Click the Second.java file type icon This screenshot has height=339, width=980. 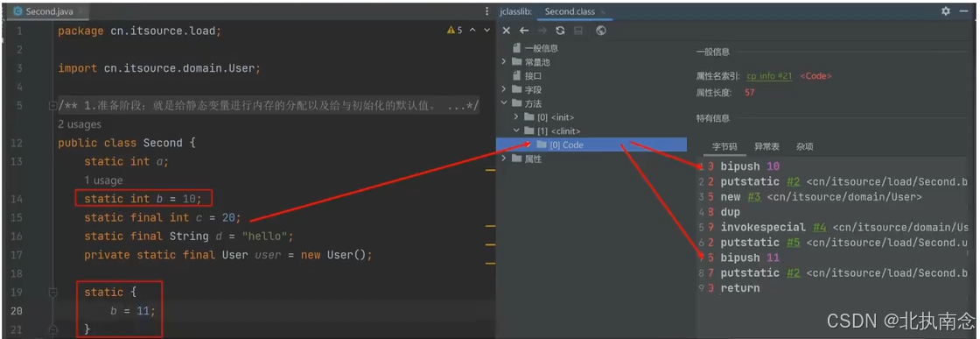tap(17, 11)
